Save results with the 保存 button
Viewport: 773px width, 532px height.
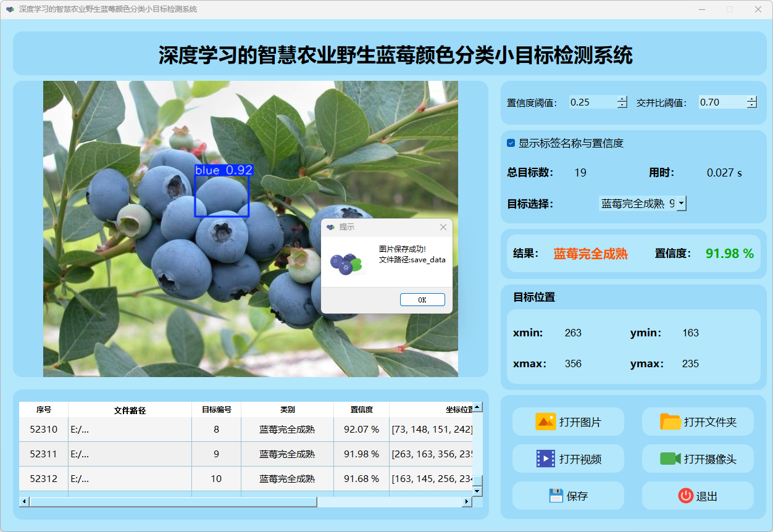pos(568,496)
